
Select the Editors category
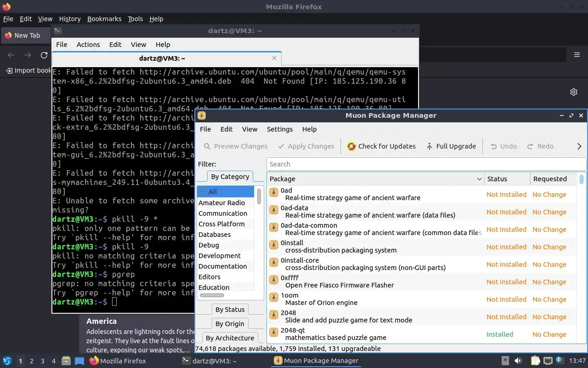coord(225,277)
